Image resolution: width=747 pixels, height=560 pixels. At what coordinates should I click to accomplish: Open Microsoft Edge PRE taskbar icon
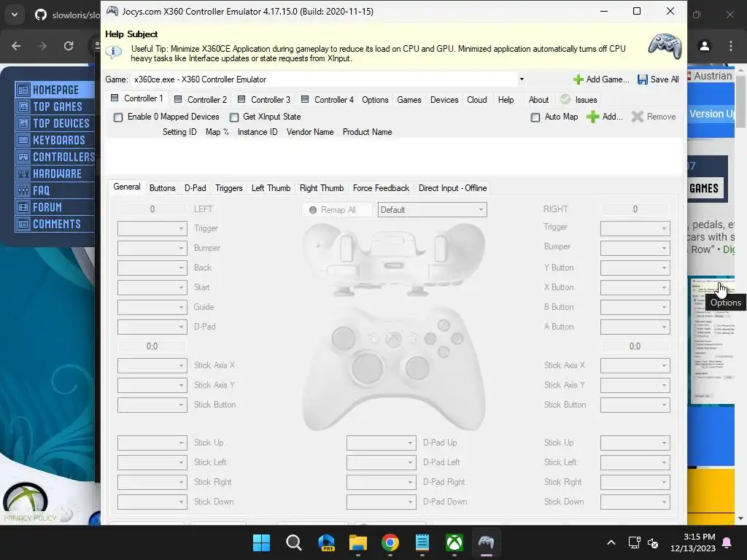(326, 542)
